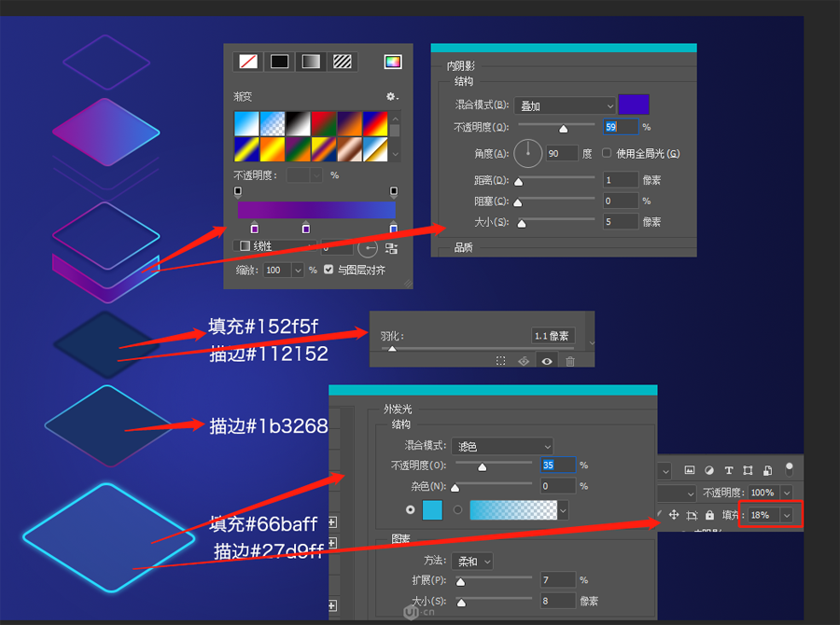Click the purple inner shadow color swatch

click(633, 105)
